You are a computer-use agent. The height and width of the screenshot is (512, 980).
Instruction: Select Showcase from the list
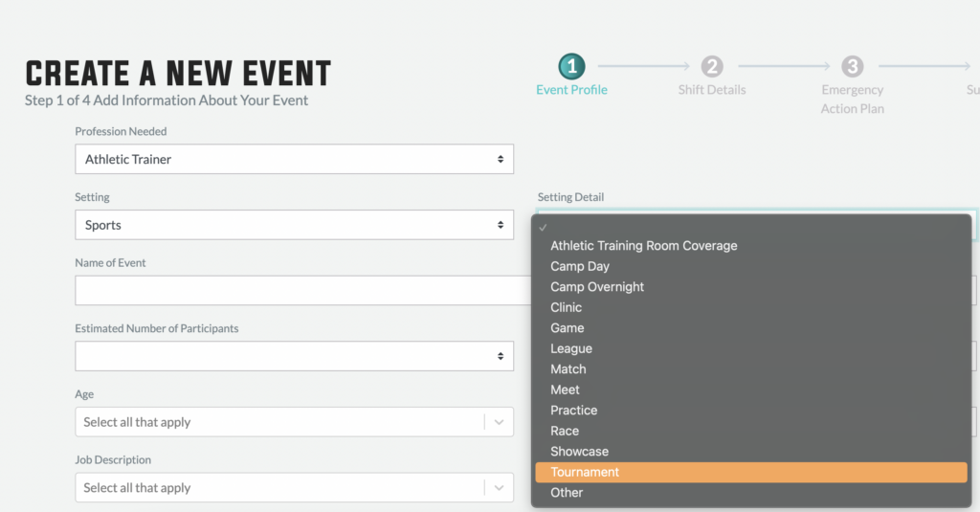579,452
